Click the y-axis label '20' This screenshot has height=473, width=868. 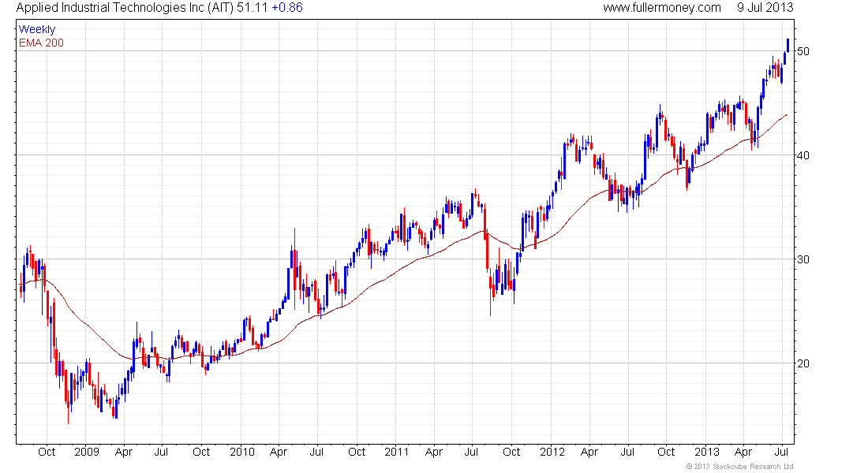pos(803,363)
